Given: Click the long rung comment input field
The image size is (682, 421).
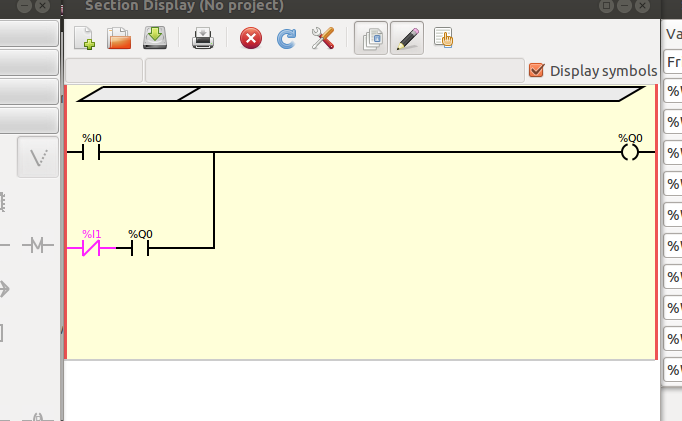Looking at the screenshot, I should (x=334, y=70).
